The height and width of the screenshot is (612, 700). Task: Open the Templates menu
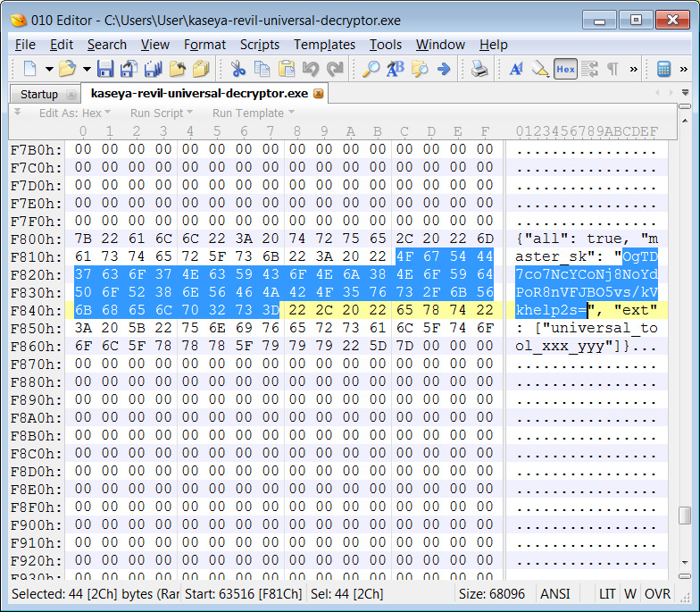pos(324,45)
